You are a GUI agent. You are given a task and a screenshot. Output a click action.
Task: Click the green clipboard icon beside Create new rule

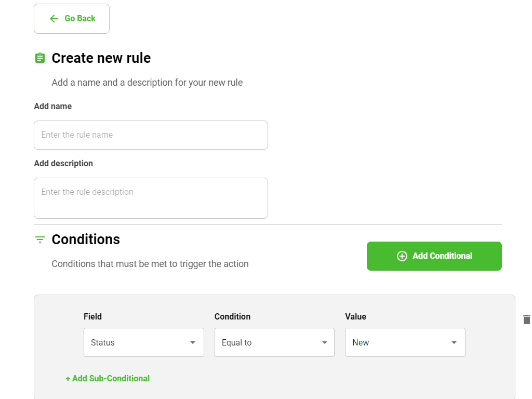40,58
